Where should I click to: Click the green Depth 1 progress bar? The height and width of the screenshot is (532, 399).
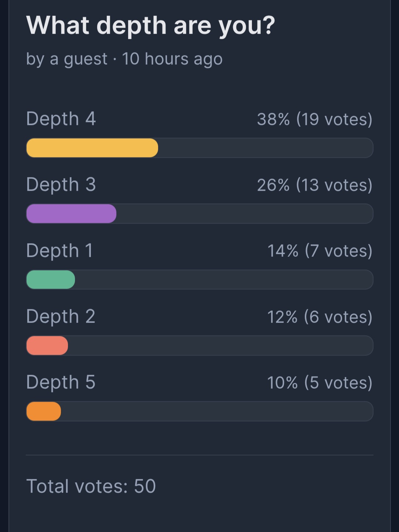pos(51,279)
